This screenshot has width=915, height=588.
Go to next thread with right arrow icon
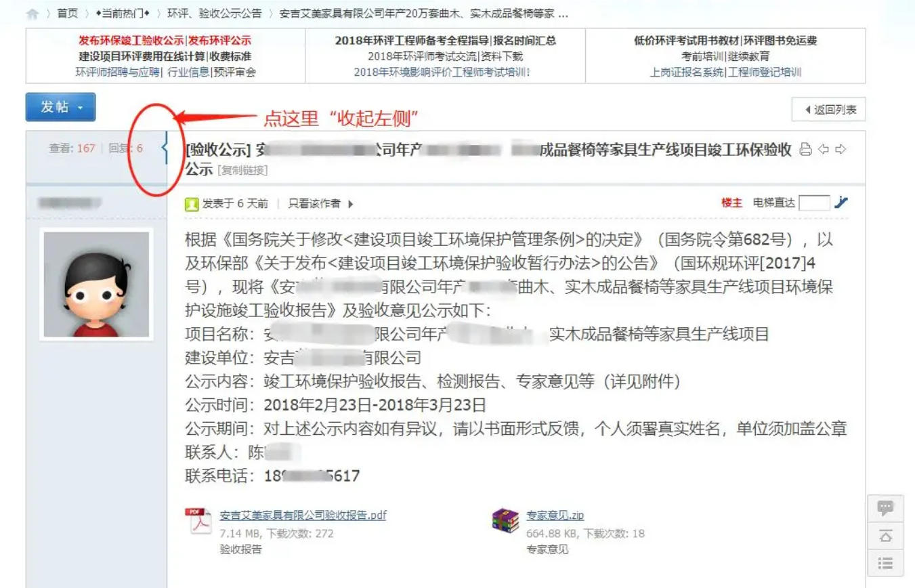point(840,150)
